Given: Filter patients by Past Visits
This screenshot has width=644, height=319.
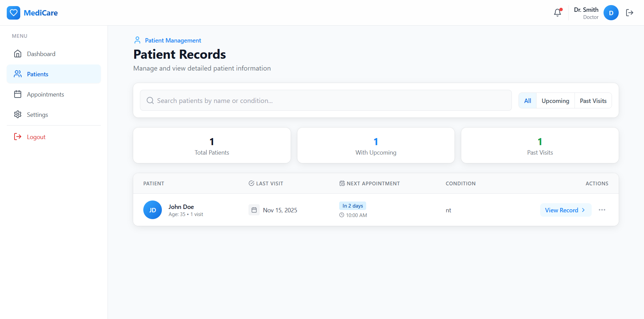Looking at the screenshot, I should pyautogui.click(x=593, y=101).
